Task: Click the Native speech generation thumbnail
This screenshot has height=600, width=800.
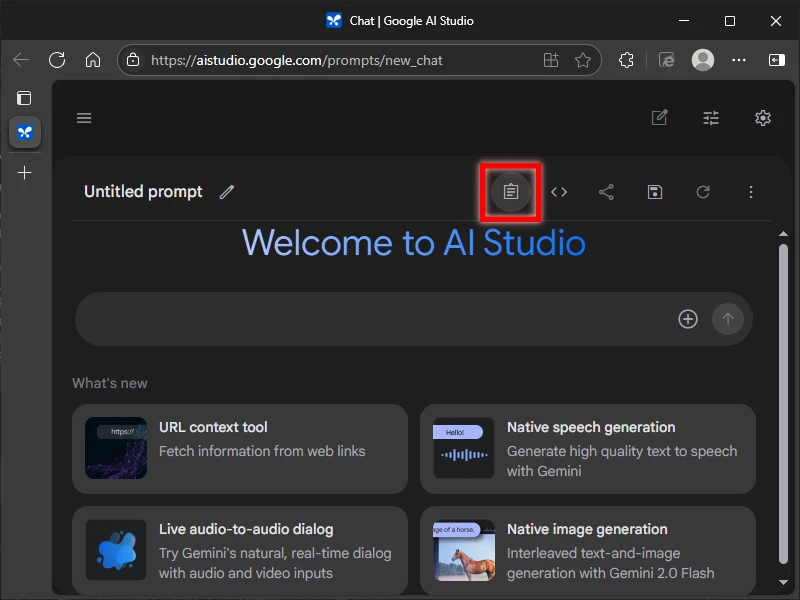Action: 464,448
